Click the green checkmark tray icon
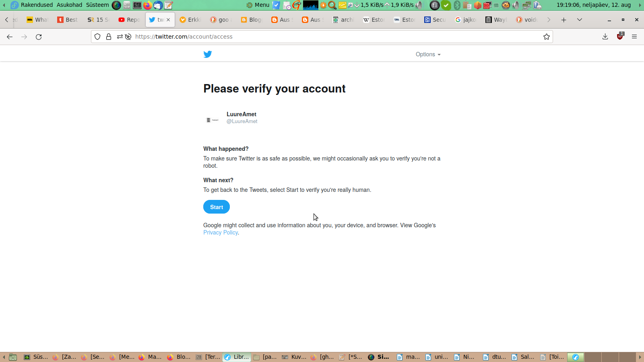 point(446,5)
